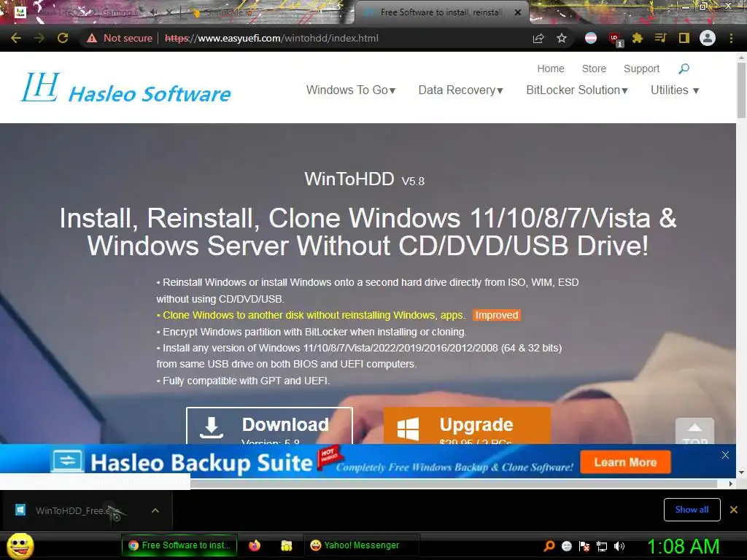
Task: Open the Chrome three-dot menu
Action: 731,38
